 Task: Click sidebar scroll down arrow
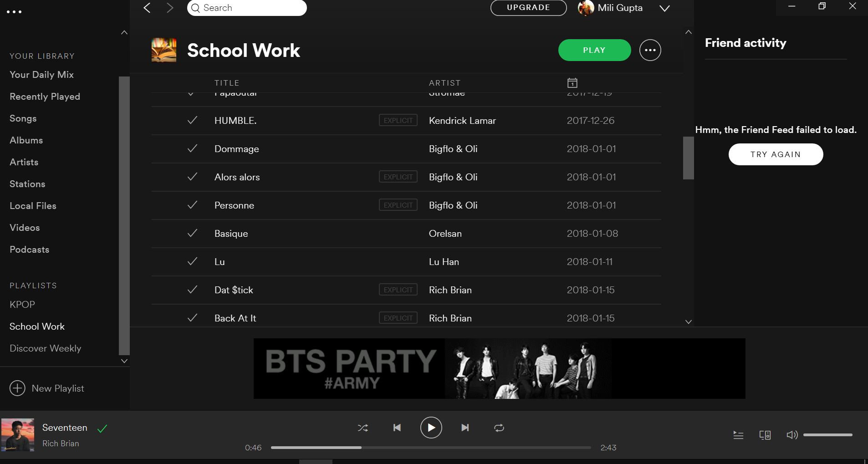pos(124,361)
